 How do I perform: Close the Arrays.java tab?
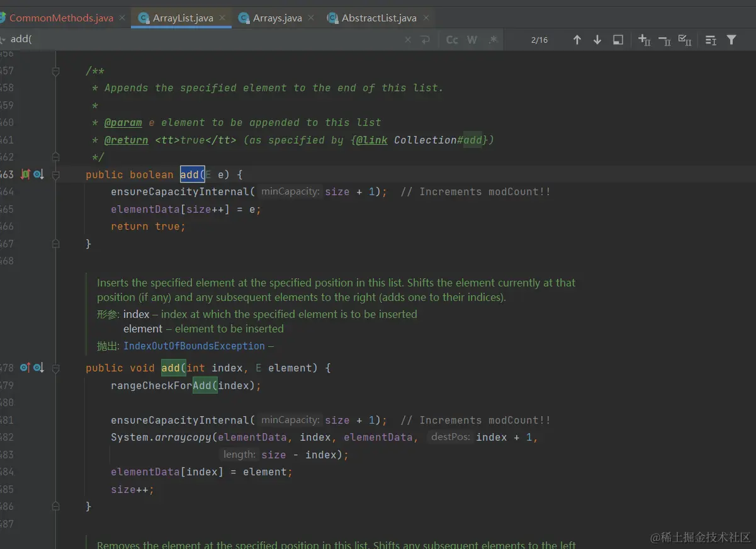311,18
